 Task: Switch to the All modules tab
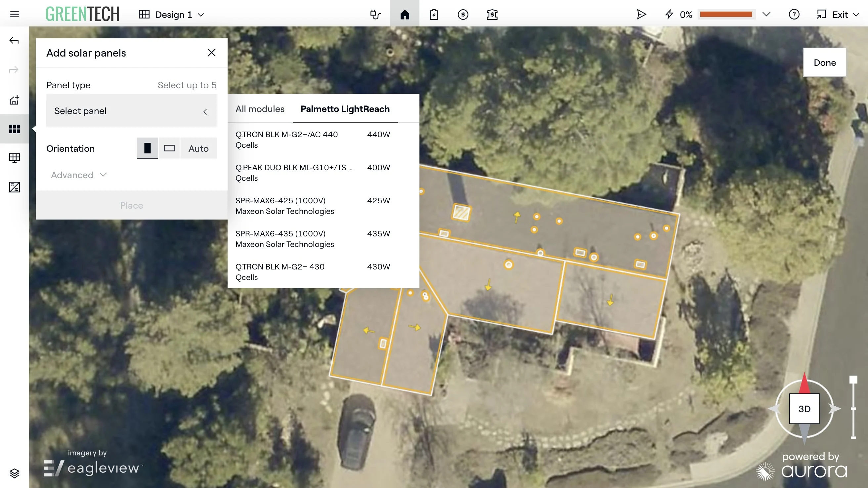click(x=260, y=109)
